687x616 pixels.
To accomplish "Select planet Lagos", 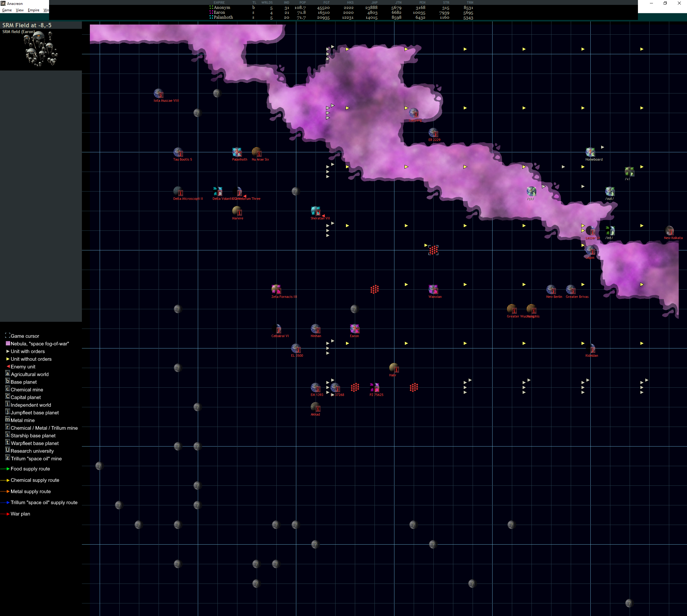I will coord(590,250).
